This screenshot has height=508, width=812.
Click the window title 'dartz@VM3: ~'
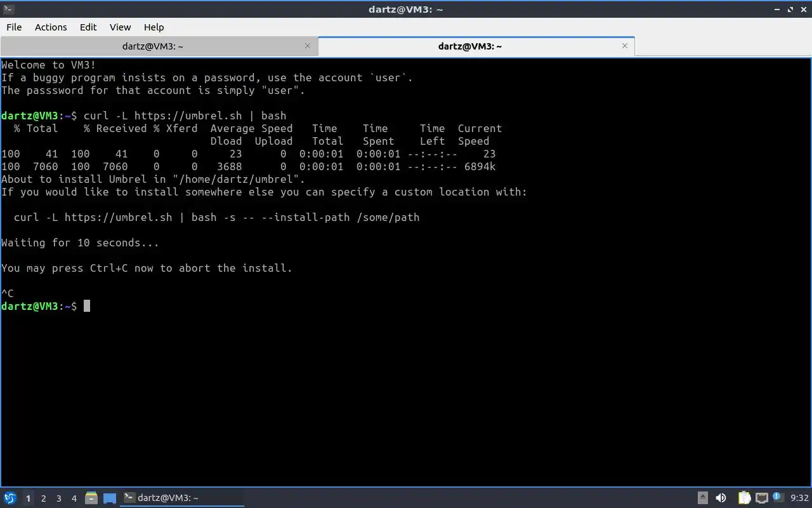(406, 10)
